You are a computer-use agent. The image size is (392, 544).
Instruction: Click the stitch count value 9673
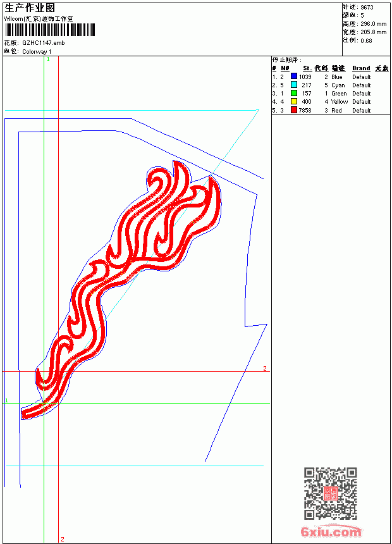point(367,8)
